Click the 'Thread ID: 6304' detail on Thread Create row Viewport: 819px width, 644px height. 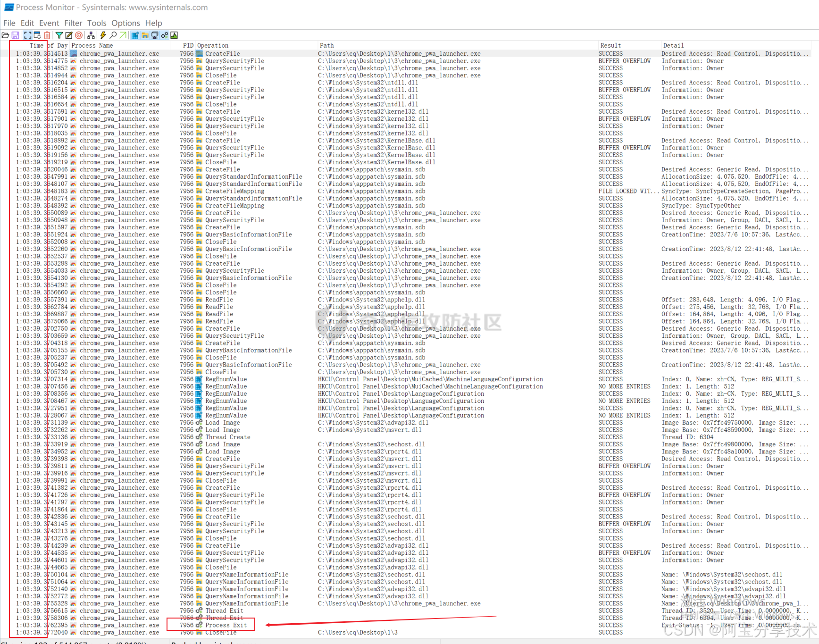(687, 437)
